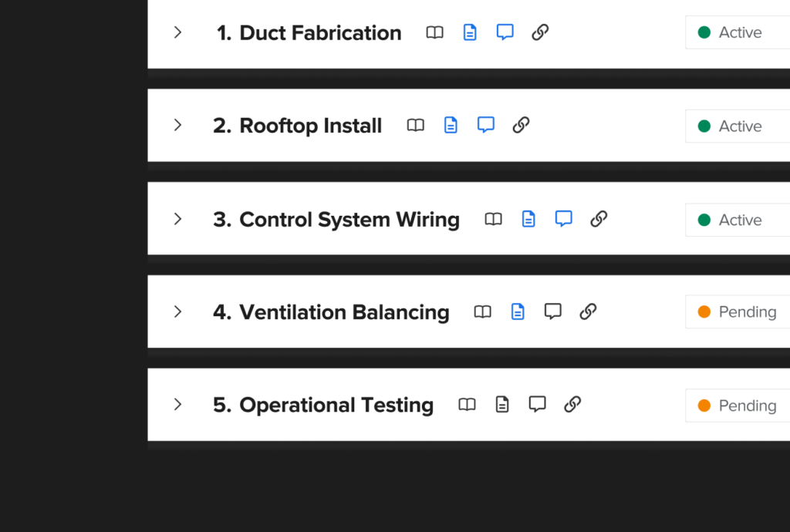Open comments for Ventilation Balancing

(552, 311)
